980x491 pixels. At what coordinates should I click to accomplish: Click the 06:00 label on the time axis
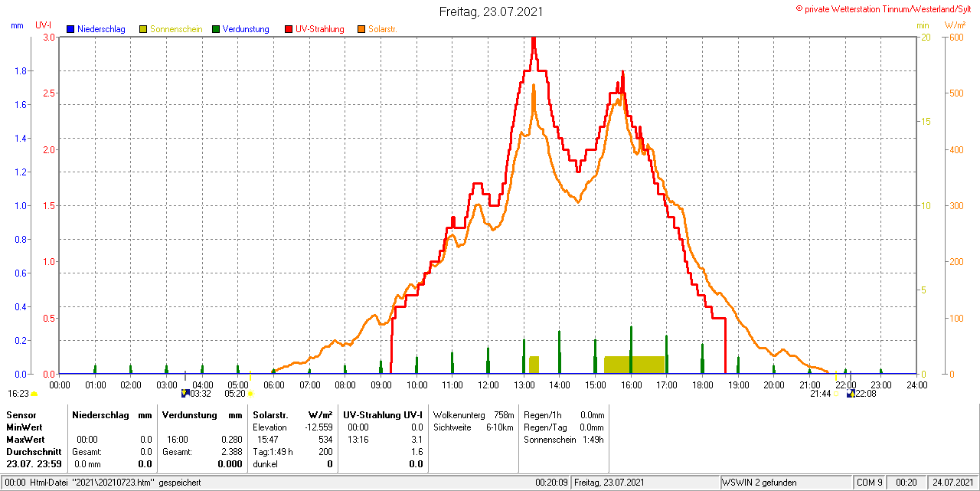tap(274, 385)
